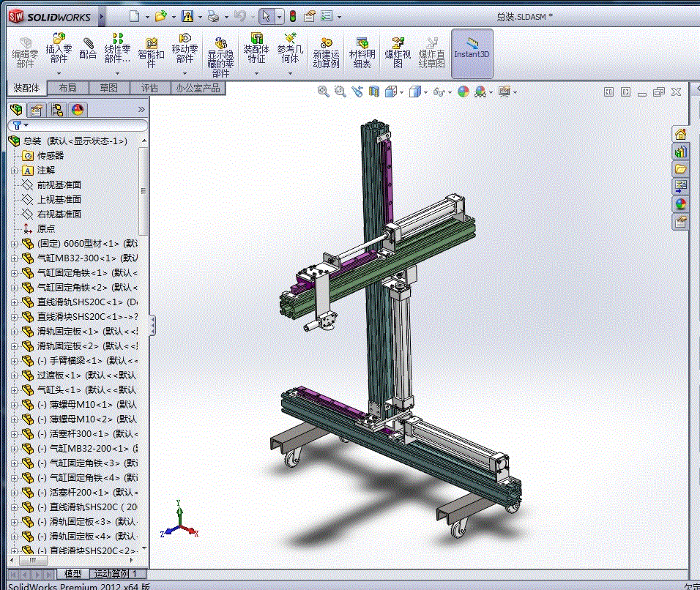Switch to the 运动算例 1 bottom tab
The height and width of the screenshot is (590, 700).
(116, 573)
